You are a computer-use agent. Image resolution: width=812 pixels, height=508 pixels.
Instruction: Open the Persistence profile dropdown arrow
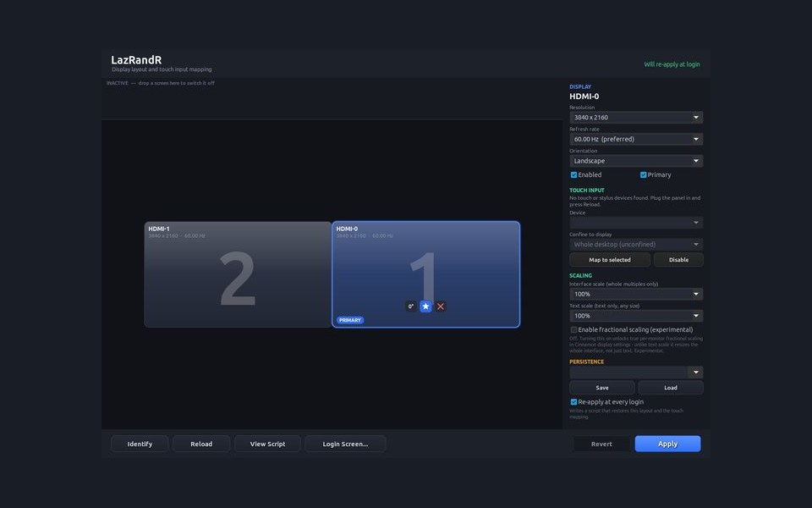point(695,373)
